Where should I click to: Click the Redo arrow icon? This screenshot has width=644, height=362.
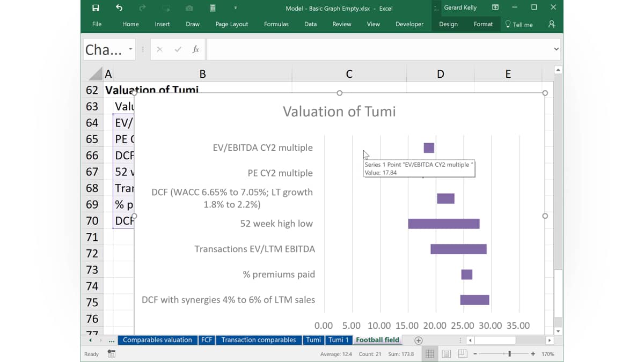142,8
